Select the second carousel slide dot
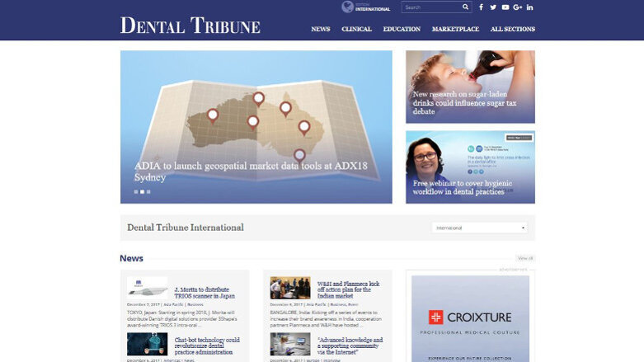This screenshot has width=644, height=362. pos(142,192)
